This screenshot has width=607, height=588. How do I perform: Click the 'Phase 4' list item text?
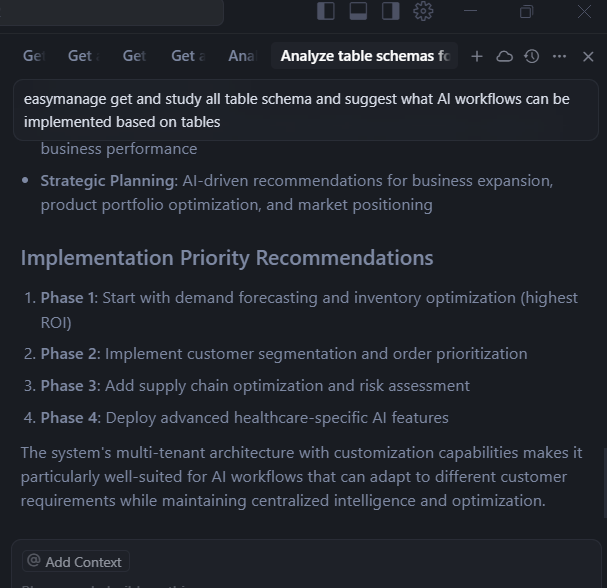click(245, 418)
